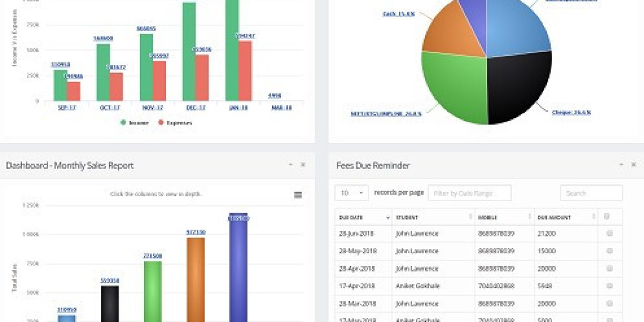Collapse the Monthly Sales Report panel
The height and width of the screenshot is (322, 644).
click(290, 164)
